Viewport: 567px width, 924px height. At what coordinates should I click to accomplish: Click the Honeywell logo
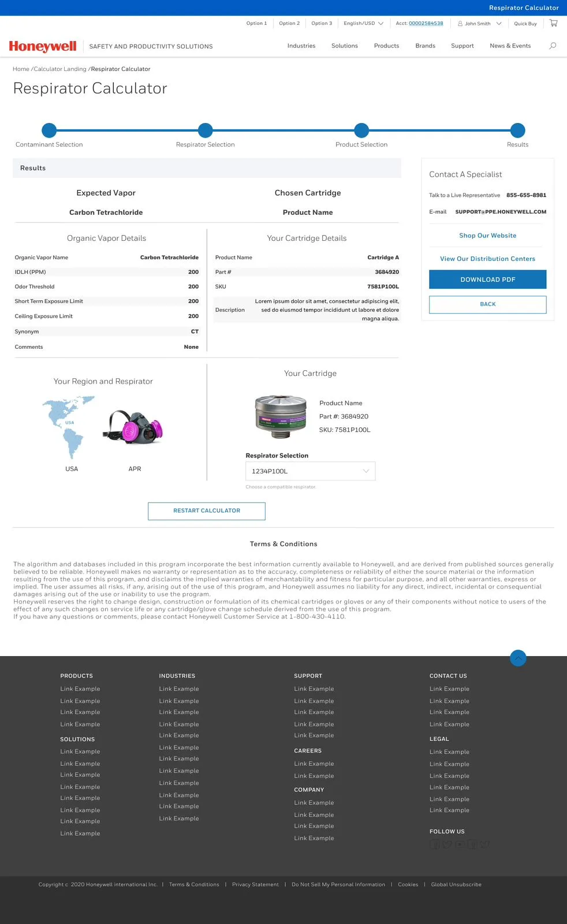click(43, 46)
